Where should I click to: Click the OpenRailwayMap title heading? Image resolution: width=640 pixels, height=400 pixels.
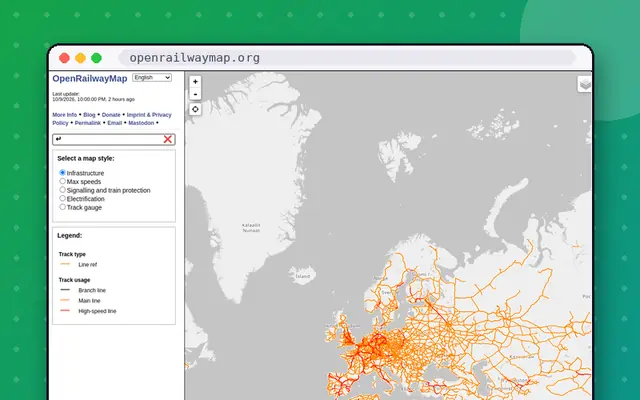(x=90, y=78)
